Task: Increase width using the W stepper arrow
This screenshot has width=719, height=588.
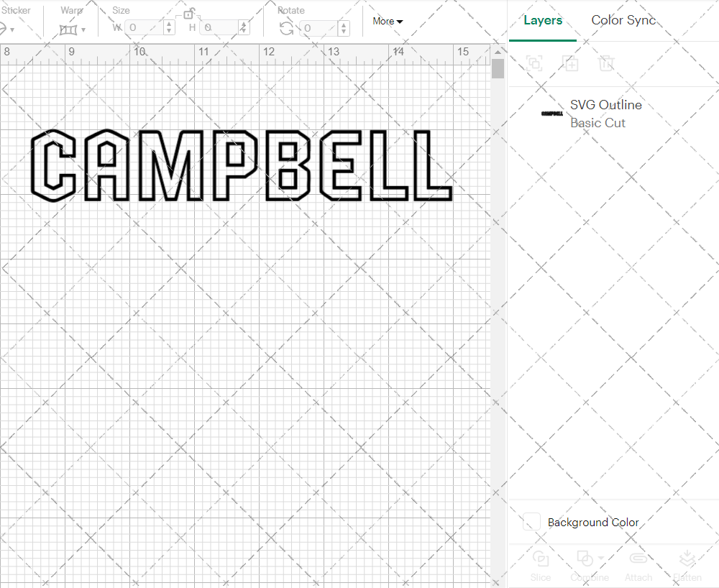Action: point(170,24)
